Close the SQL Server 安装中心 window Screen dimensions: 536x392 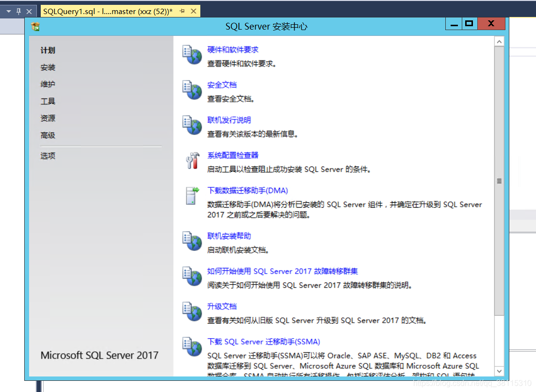click(491, 24)
